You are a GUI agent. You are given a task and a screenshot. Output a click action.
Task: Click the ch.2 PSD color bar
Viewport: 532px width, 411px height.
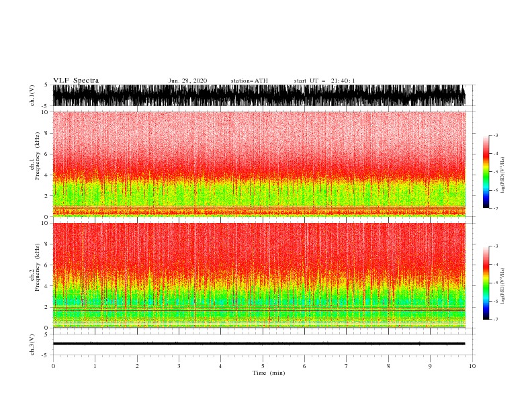click(486, 283)
